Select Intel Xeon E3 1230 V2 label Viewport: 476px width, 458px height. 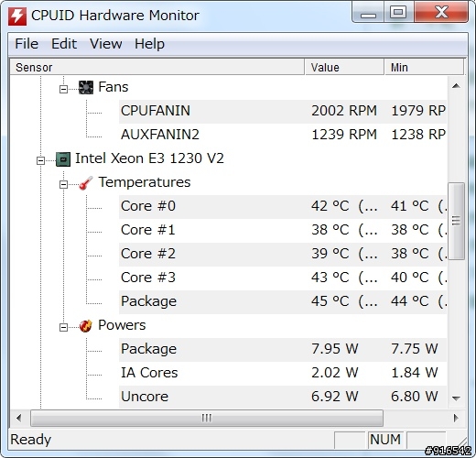pos(149,158)
